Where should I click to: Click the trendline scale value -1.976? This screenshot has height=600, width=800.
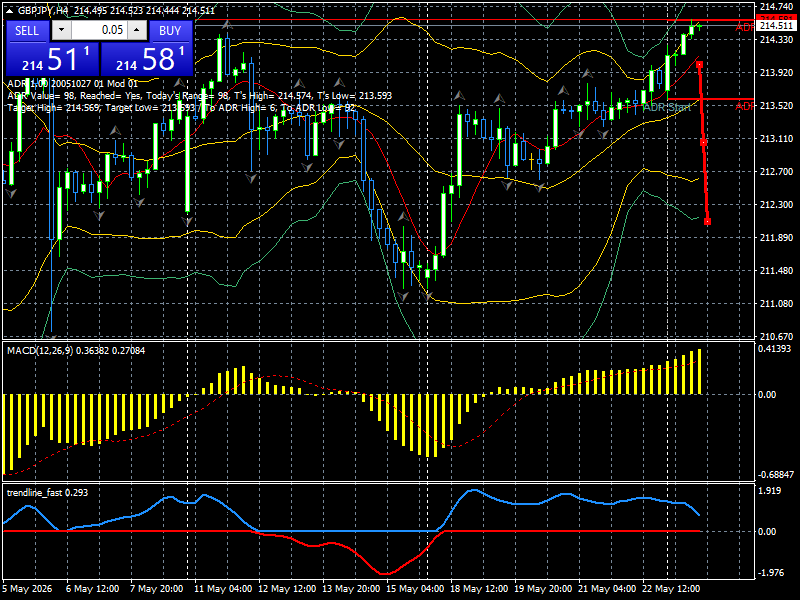771,572
